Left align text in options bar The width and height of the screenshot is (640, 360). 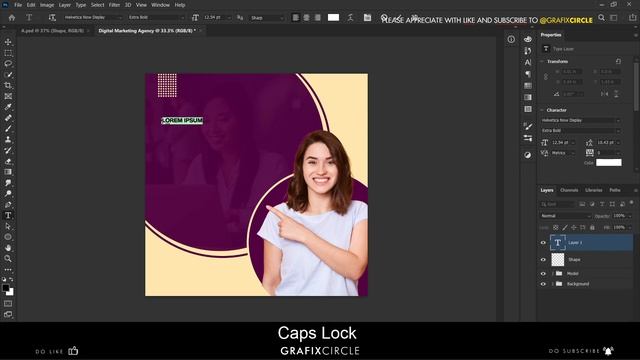(296, 18)
